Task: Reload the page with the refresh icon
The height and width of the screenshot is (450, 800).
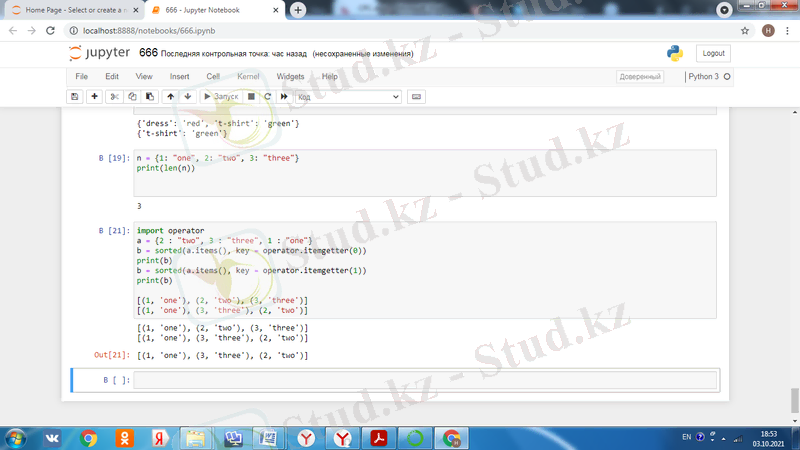Action: click(51, 31)
